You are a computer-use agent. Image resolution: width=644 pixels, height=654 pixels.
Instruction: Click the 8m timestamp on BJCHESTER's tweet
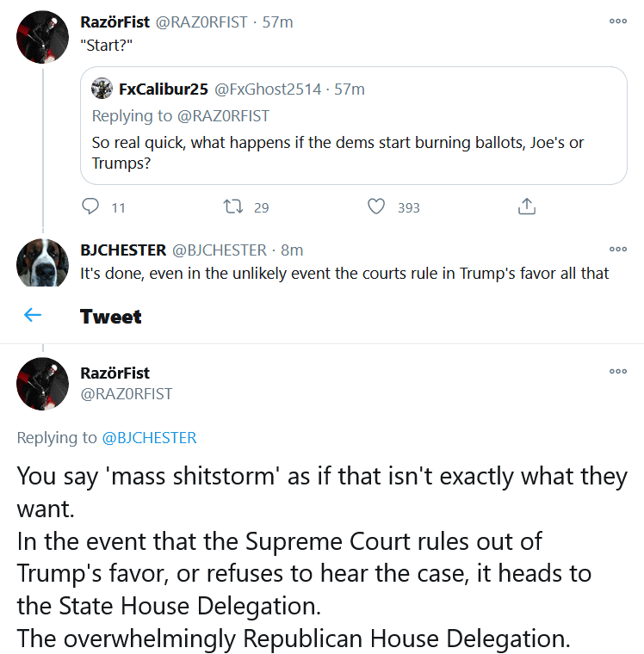pos(292,250)
